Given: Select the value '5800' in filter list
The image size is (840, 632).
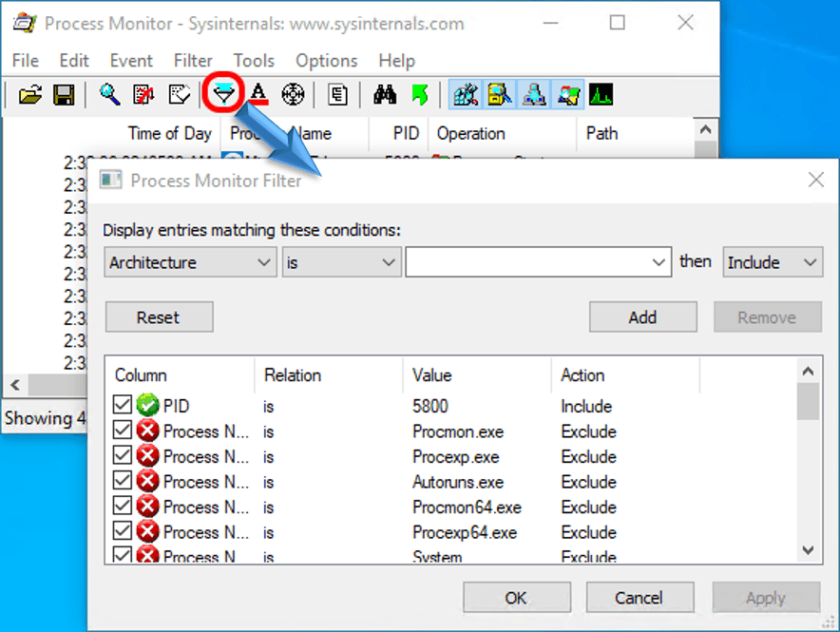Looking at the screenshot, I should click(x=430, y=406).
